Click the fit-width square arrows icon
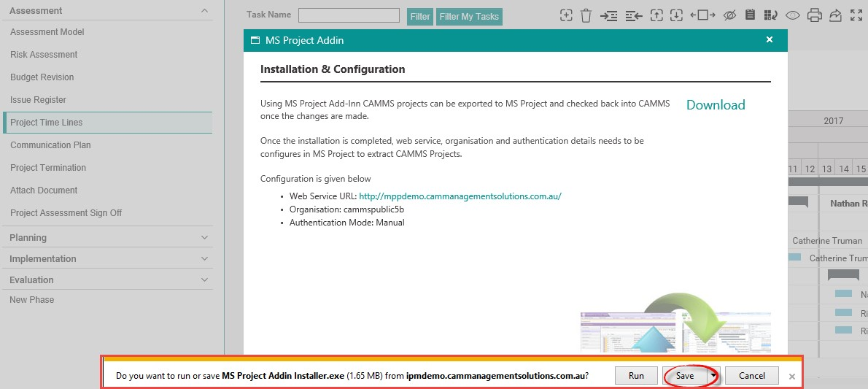This screenshot has height=389, width=868. 702,15
